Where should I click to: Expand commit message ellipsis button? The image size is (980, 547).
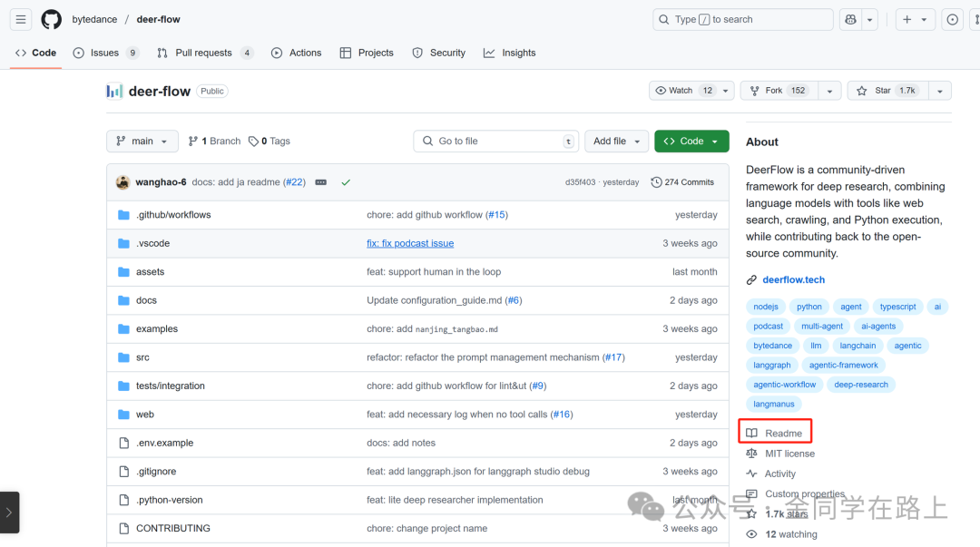(320, 182)
